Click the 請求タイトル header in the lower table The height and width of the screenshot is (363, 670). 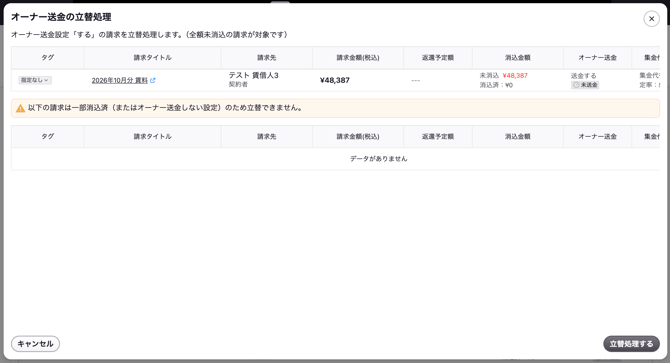[153, 137]
